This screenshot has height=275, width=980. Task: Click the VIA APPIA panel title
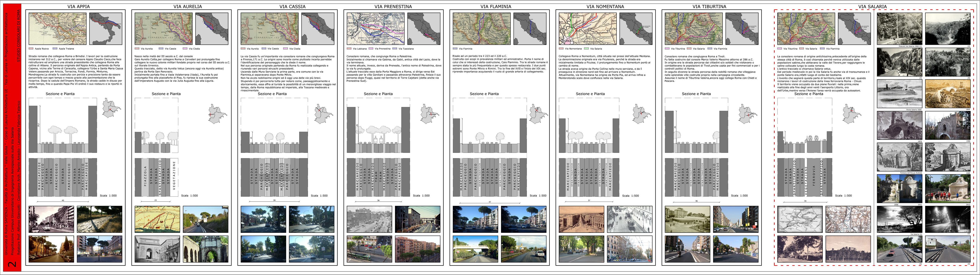pyautogui.click(x=78, y=7)
